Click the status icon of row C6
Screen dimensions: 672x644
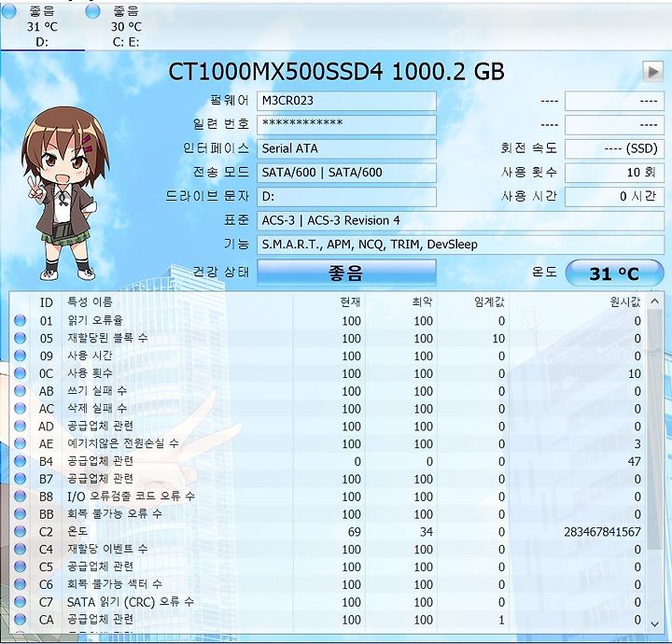coord(20,584)
